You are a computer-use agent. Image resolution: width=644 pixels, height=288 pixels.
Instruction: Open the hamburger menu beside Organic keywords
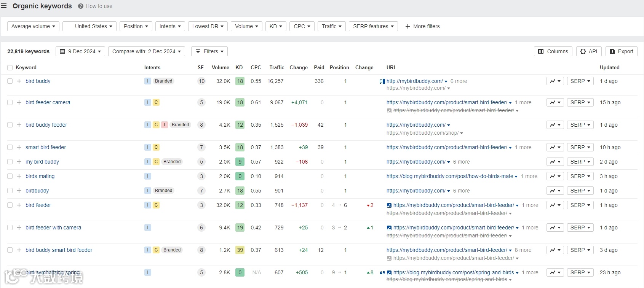(4, 6)
